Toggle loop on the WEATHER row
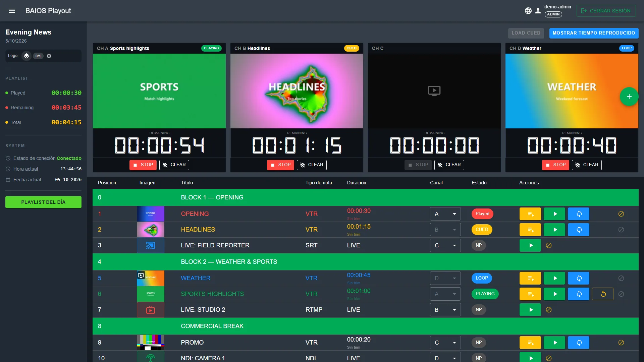644x362 pixels. pos(578,278)
